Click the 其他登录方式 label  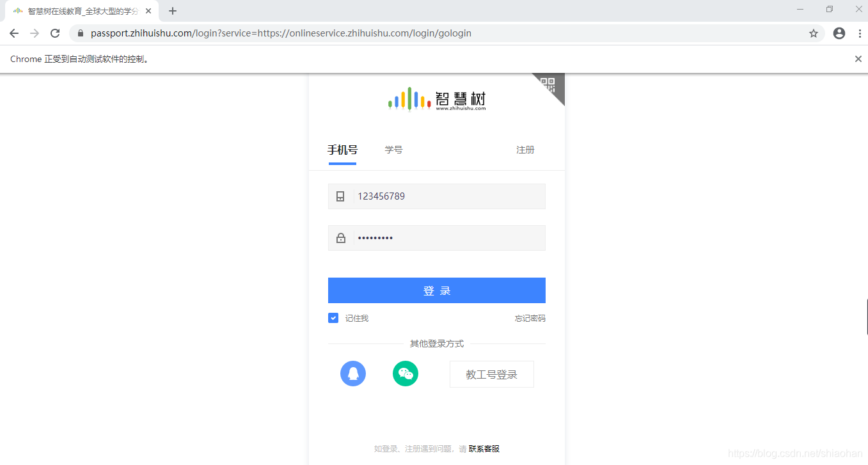437,343
